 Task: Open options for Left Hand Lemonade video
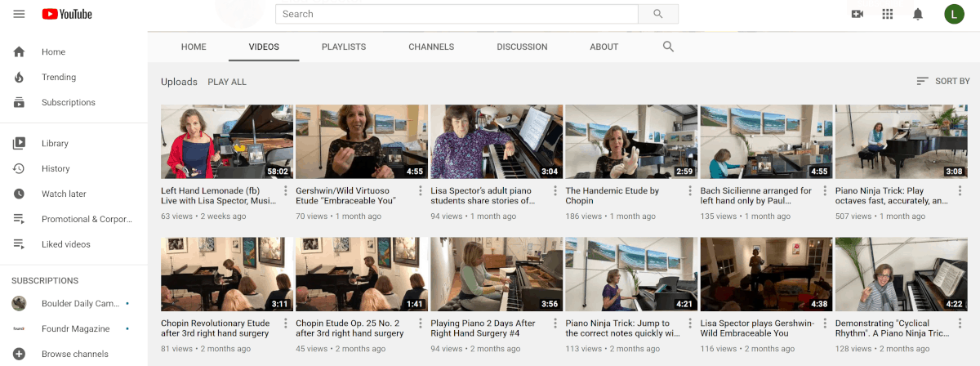pos(286,191)
